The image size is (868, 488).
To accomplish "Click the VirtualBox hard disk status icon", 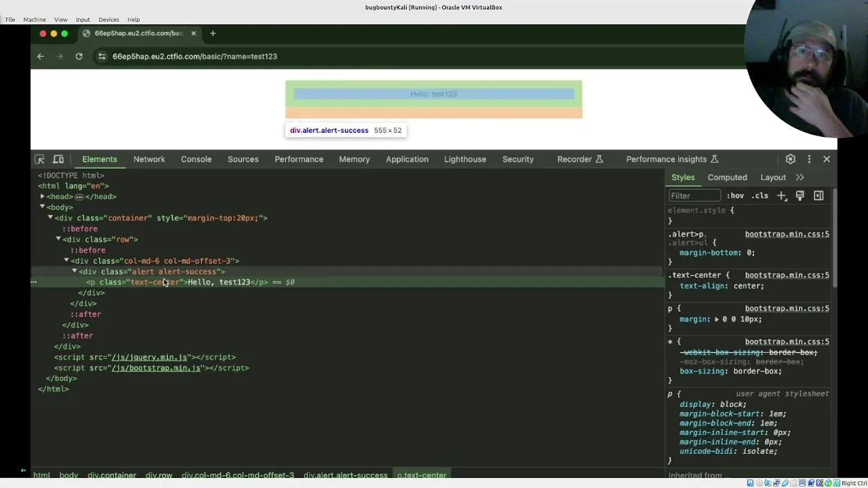I will coord(750,483).
